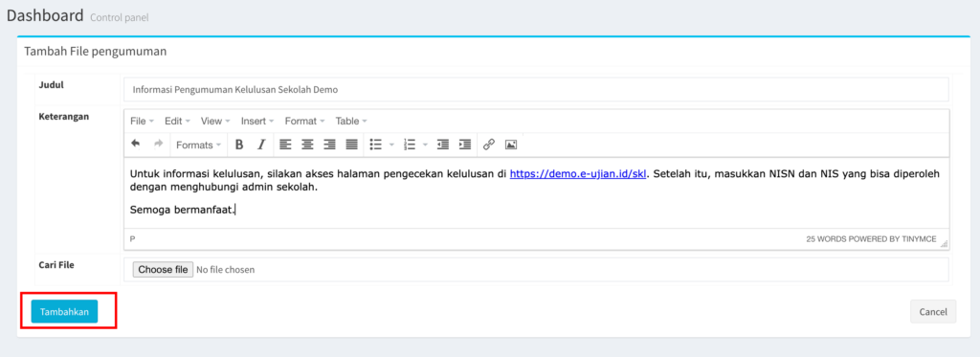
Task: Align text left
Action: coord(285,145)
